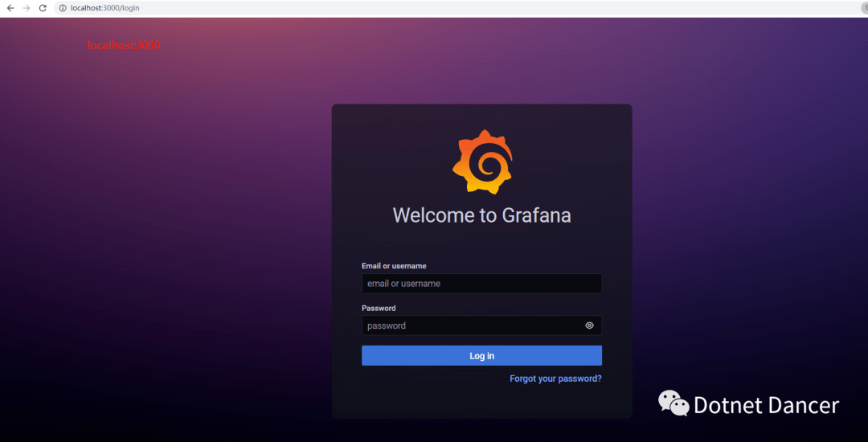The width and height of the screenshot is (868, 442).
Task: Focus the password input field
Action: coord(472,325)
